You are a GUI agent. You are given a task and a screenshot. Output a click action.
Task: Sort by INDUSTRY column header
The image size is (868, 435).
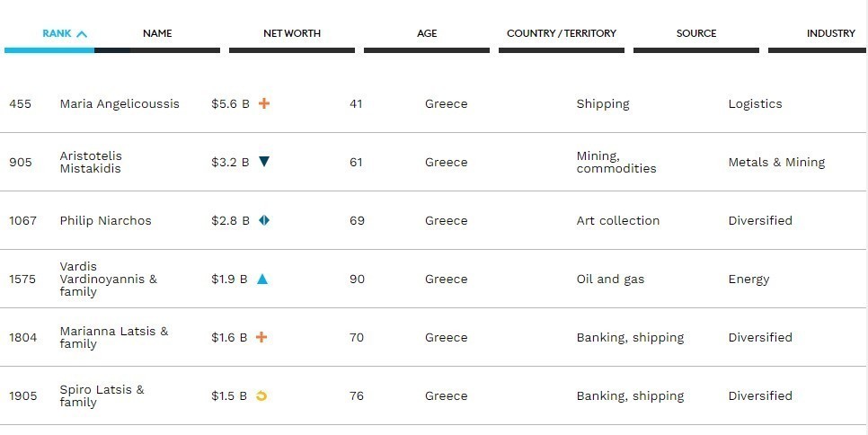(830, 33)
